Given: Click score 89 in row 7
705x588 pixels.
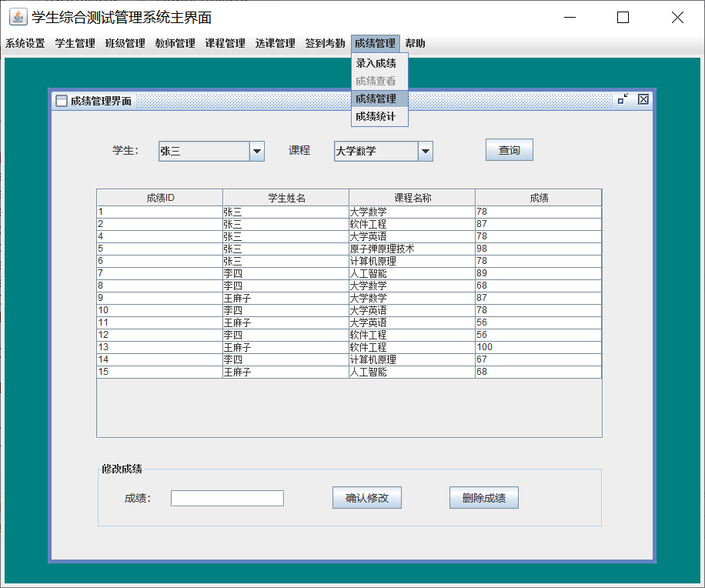Looking at the screenshot, I should click(x=538, y=273).
